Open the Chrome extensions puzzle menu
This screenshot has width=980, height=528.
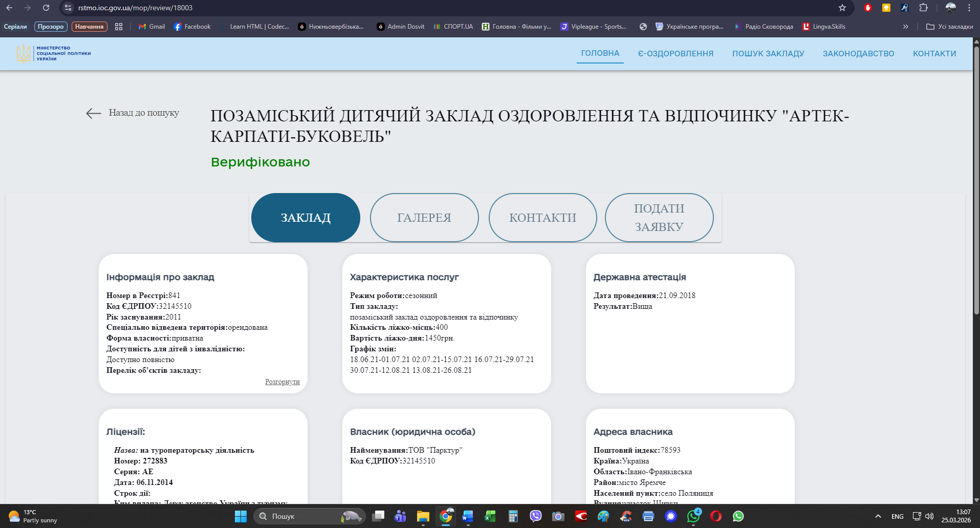point(923,8)
